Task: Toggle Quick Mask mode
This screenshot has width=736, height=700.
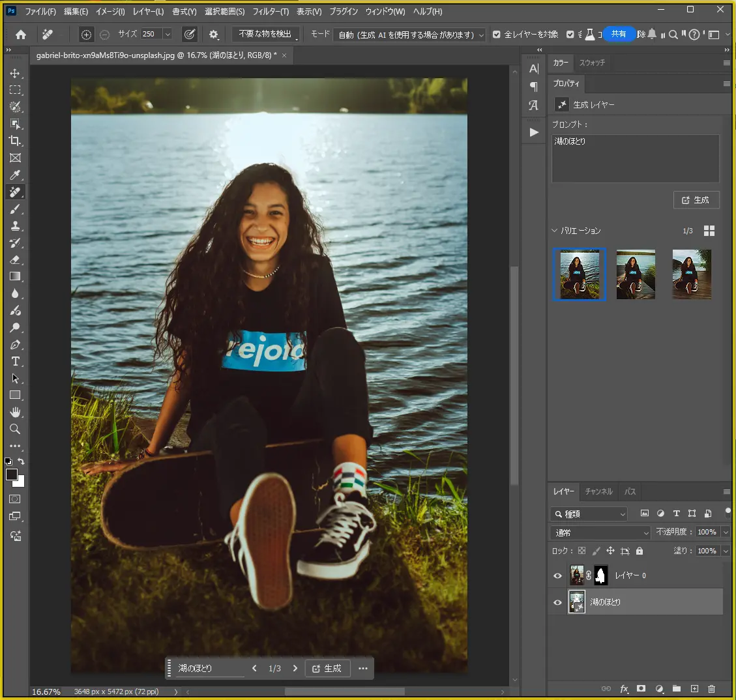Action: click(x=15, y=499)
